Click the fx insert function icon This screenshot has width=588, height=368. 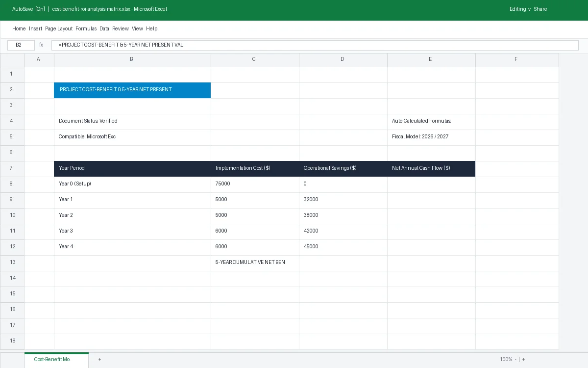[x=41, y=45]
